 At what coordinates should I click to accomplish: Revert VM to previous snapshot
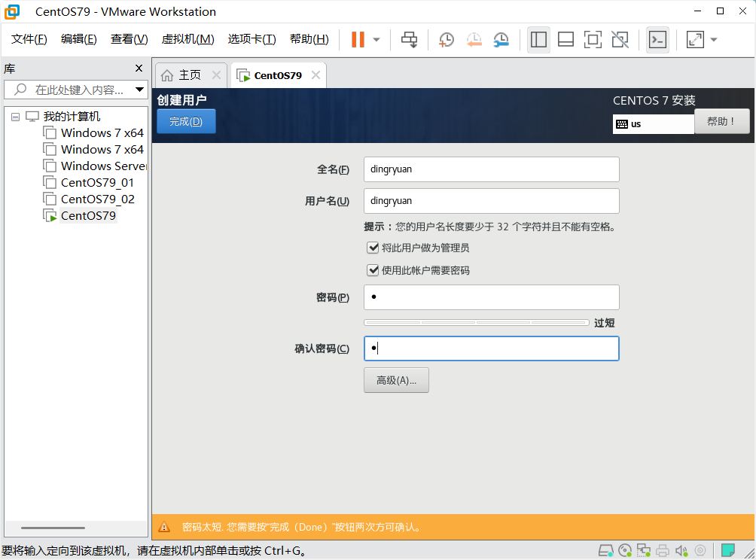click(474, 40)
